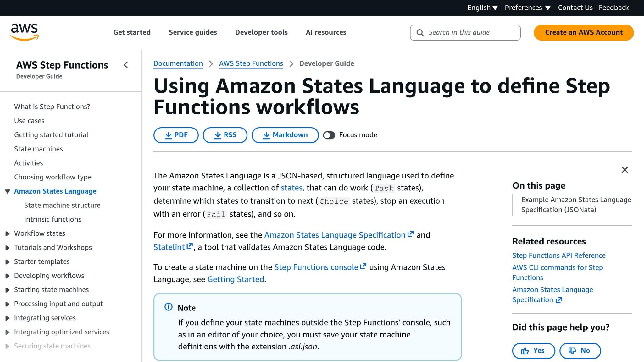Open Intrinsic functions subpage
This screenshot has height=362, width=644.
point(53,219)
